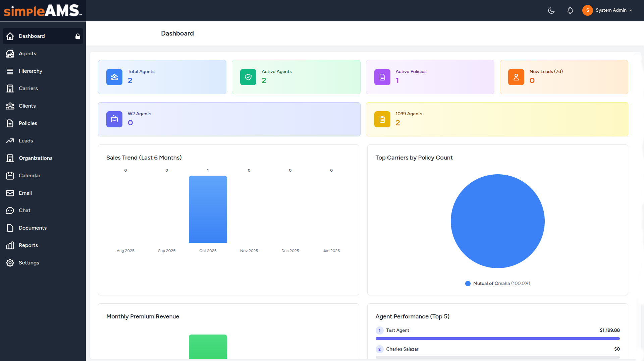The width and height of the screenshot is (644, 361).
Task: Click Test Agent in Agent Performance
Action: click(398, 330)
